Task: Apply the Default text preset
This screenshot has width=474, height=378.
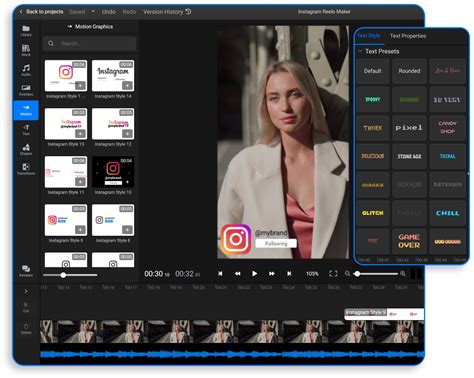Action: pos(373,71)
